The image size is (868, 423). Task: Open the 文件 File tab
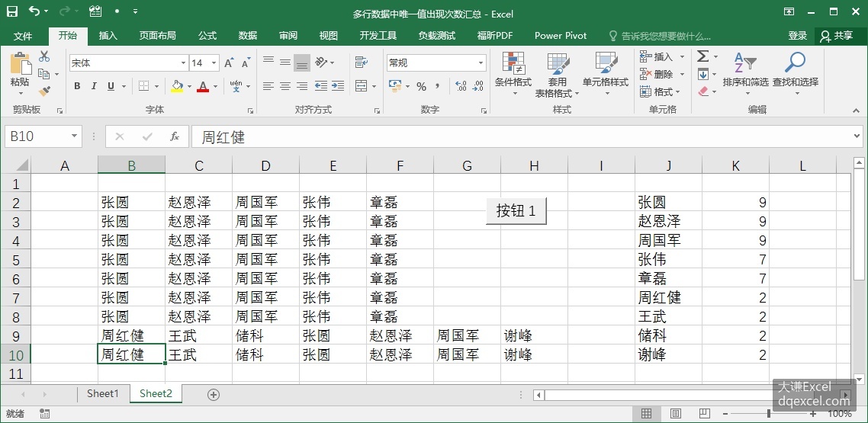[x=23, y=36]
